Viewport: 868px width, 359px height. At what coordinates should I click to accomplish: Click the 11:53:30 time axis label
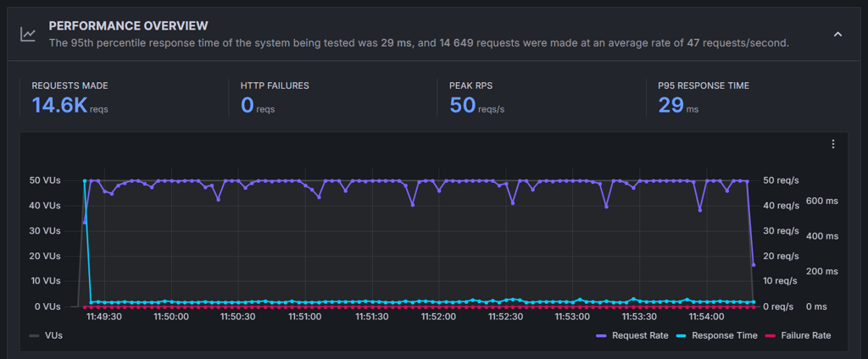[639, 317]
